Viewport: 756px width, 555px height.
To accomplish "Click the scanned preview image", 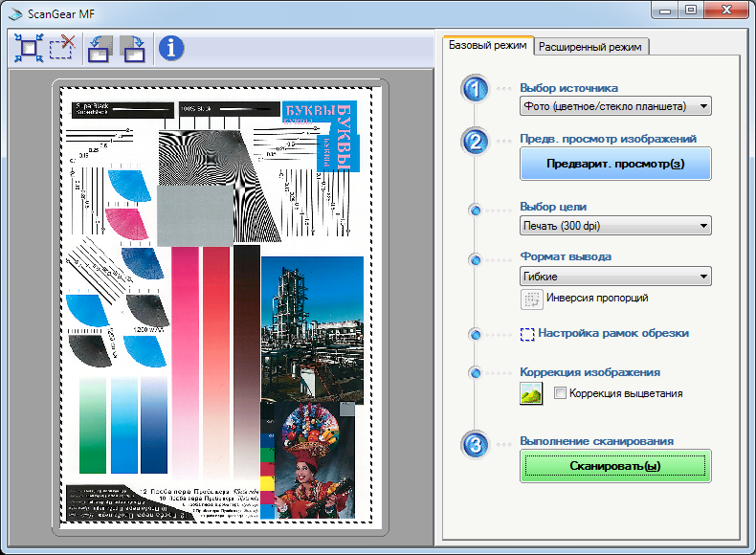I will coord(220,306).
